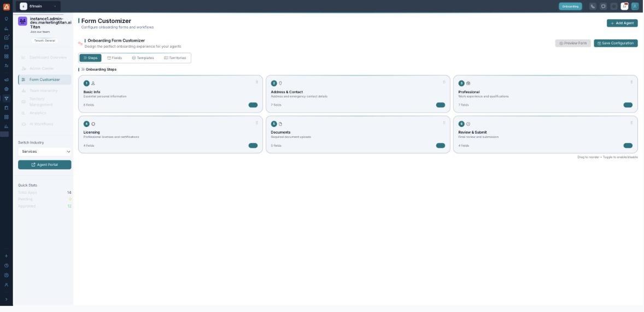Select the Licensing step title

[x=92, y=132]
